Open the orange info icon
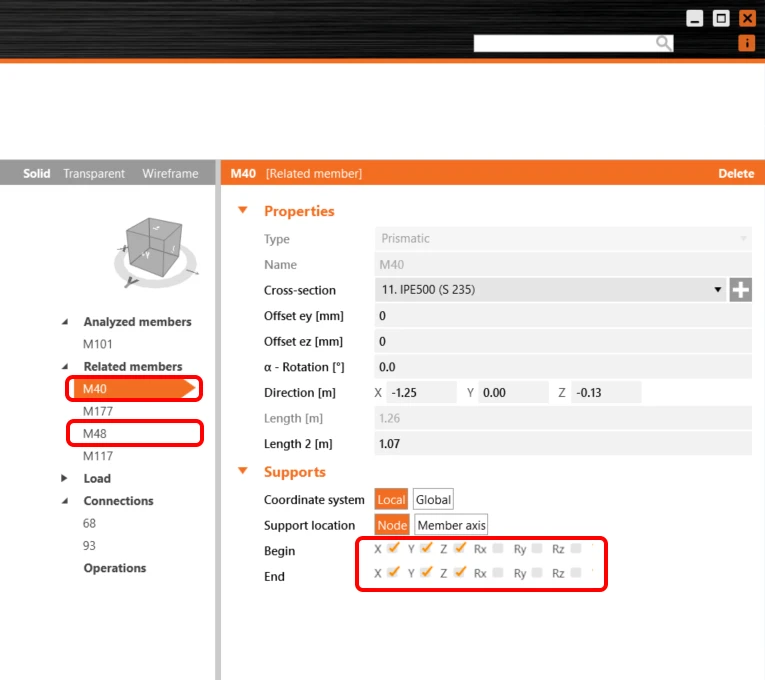Screen dimensions: 765x680 (x=746, y=43)
